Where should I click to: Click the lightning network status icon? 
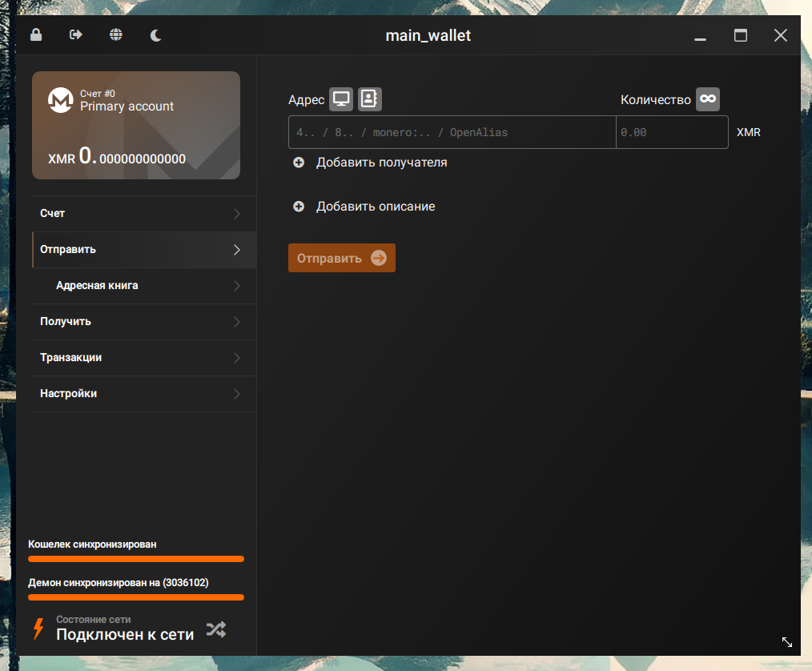point(38,629)
